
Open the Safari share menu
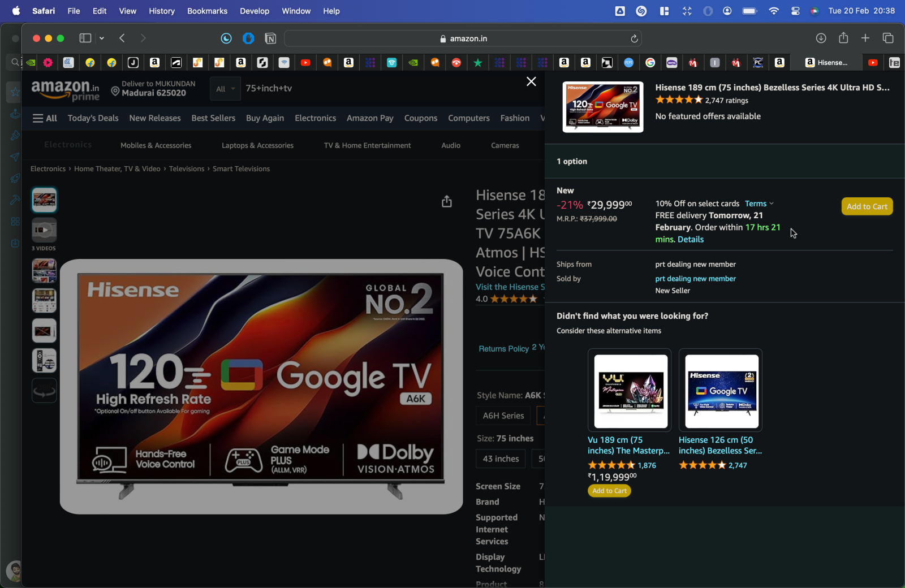[x=843, y=38]
